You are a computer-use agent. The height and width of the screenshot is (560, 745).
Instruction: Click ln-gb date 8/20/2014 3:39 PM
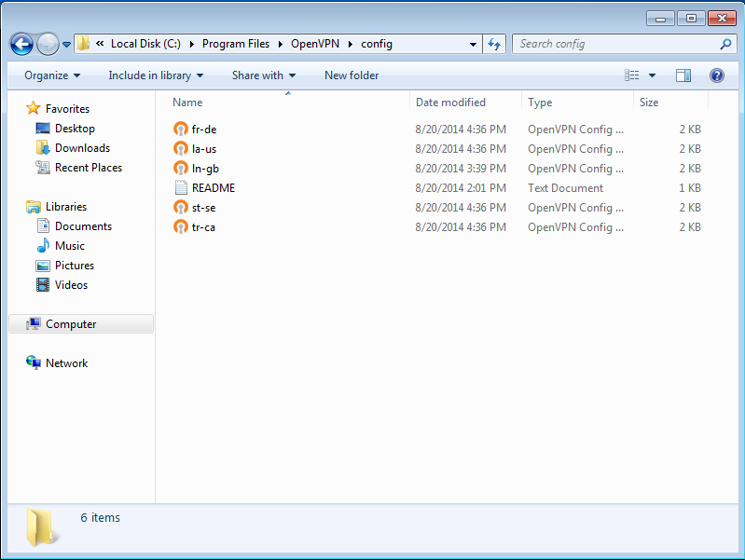[x=461, y=169]
